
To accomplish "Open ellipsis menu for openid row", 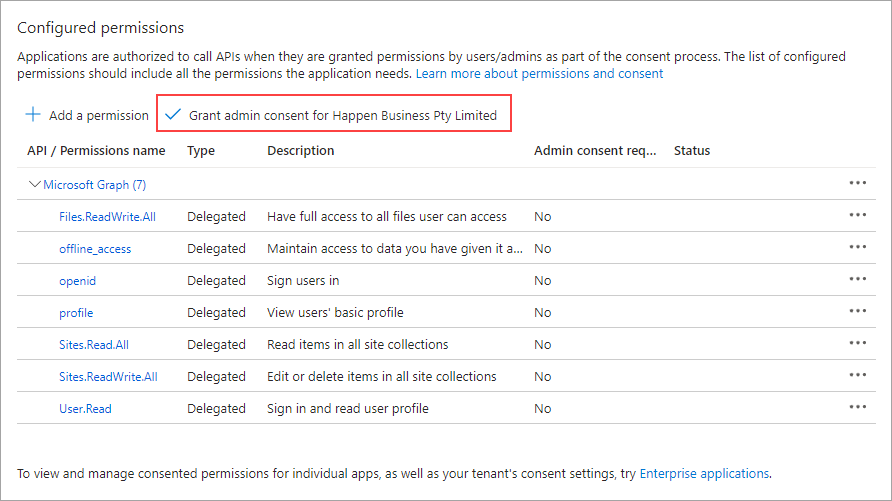I will (x=857, y=280).
